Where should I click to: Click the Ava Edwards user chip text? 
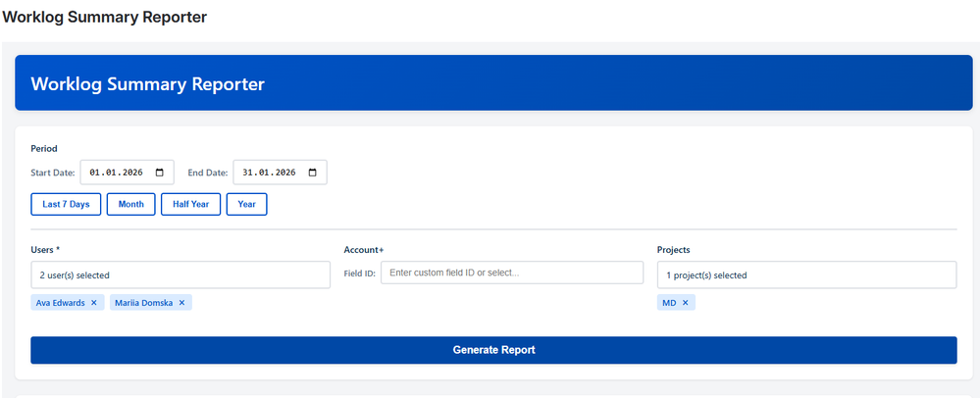tap(61, 302)
